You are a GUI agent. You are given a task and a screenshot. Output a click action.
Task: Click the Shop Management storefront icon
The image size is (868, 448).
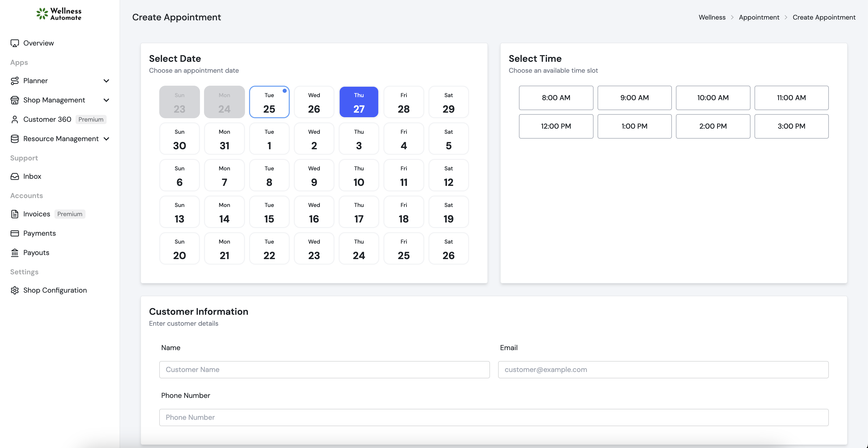coord(15,100)
